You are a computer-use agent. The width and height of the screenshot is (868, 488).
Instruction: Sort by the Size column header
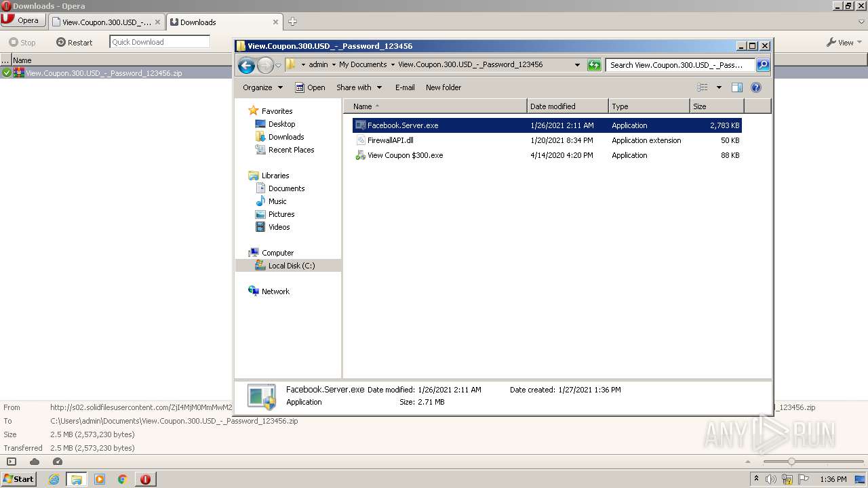[717, 106]
